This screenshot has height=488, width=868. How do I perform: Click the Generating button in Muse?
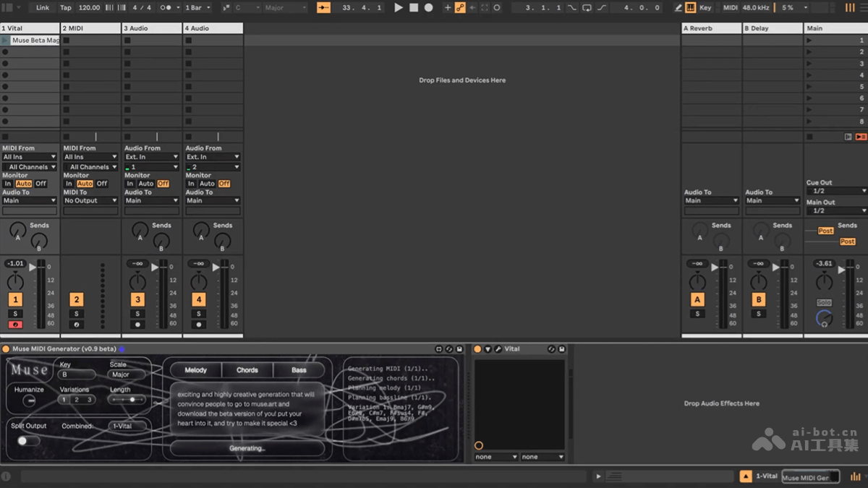coord(247,448)
